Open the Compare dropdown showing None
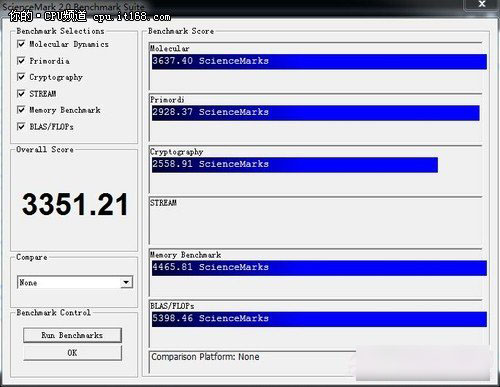500x387 pixels. 75,282
